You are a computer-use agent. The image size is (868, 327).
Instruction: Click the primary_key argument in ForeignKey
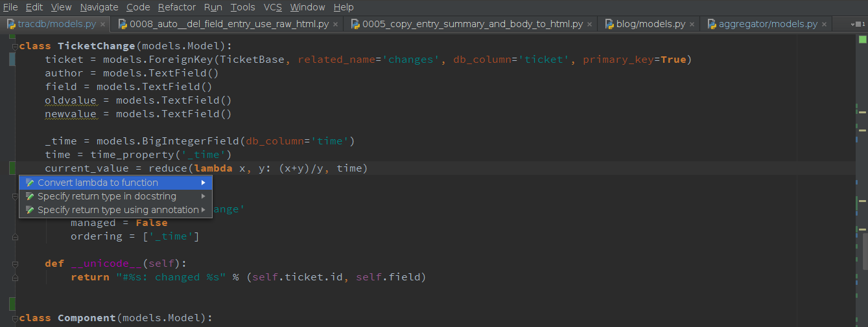[x=618, y=60]
